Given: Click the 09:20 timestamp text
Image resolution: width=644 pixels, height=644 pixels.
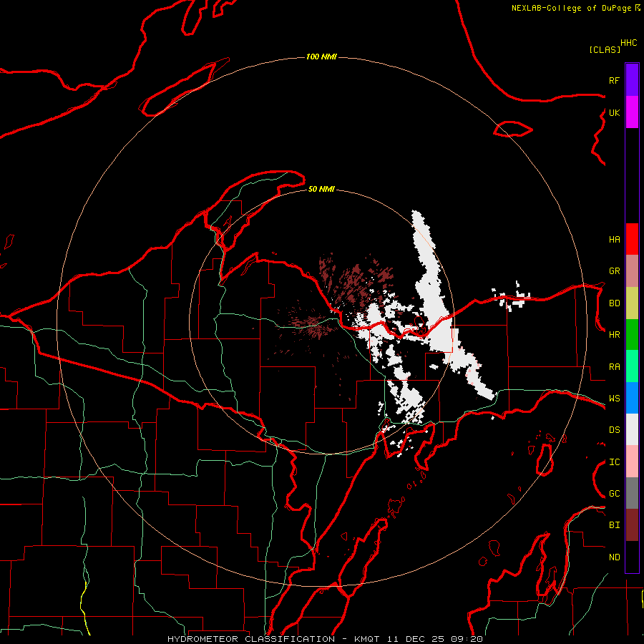Looking at the screenshot, I should click(467, 639).
